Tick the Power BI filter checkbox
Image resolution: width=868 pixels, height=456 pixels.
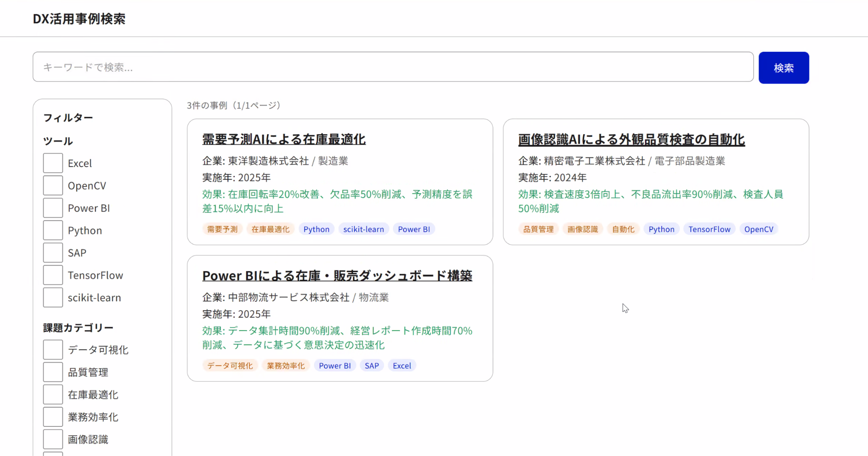(53, 208)
